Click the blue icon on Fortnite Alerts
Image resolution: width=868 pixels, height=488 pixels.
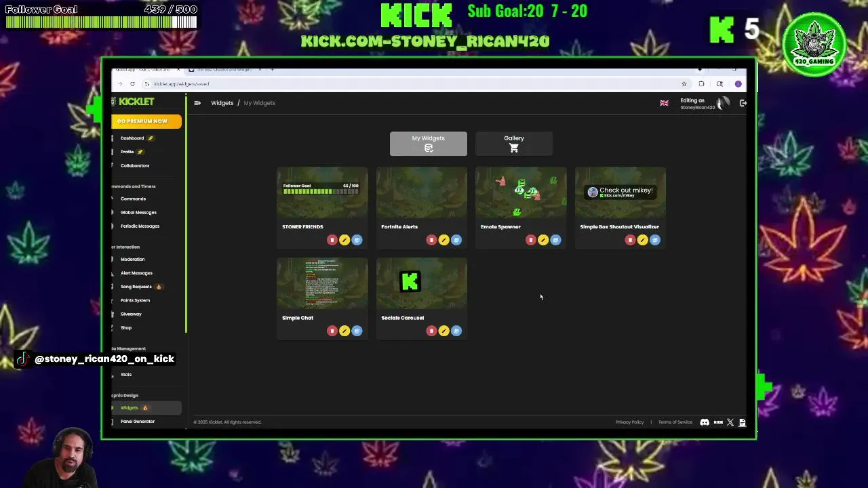tap(456, 240)
